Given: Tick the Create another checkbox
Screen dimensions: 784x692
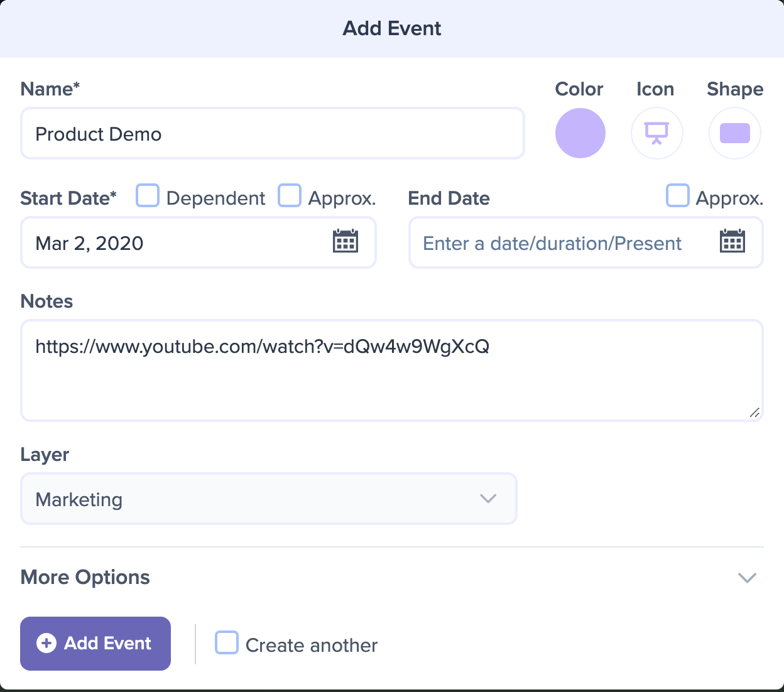Looking at the screenshot, I should [227, 643].
